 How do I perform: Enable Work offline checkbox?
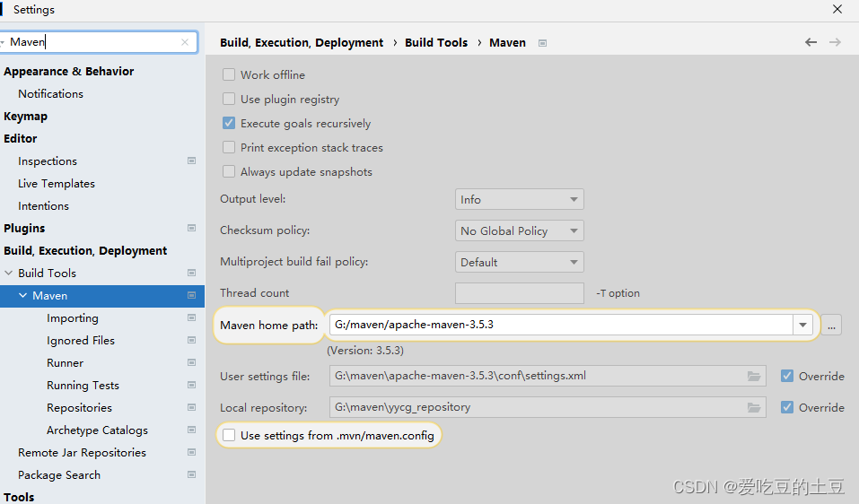pyautogui.click(x=229, y=74)
